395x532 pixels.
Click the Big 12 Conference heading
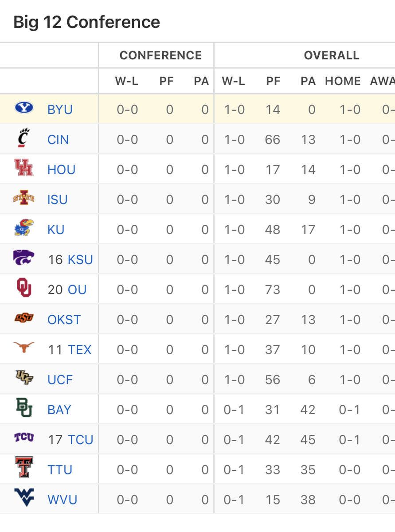pyautogui.click(x=86, y=22)
